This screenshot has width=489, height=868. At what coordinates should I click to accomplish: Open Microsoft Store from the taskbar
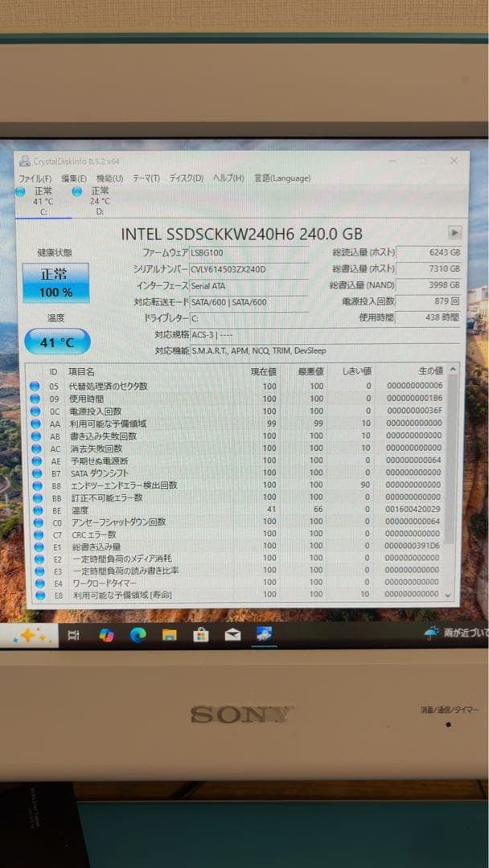(201, 635)
